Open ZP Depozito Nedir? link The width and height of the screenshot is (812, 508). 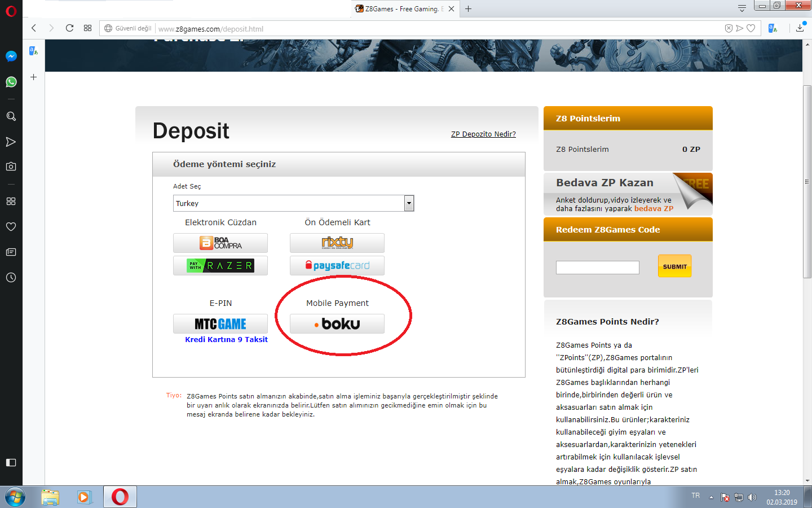pos(483,134)
